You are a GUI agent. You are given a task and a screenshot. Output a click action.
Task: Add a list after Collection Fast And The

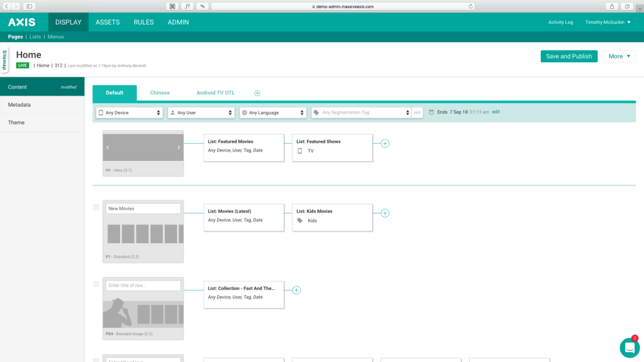(x=296, y=290)
